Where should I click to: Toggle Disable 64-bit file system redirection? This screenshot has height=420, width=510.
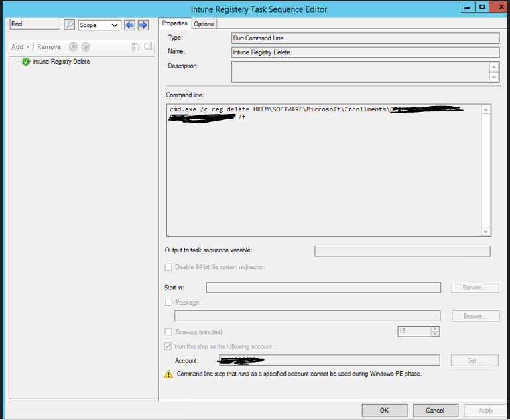click(168, 267)
